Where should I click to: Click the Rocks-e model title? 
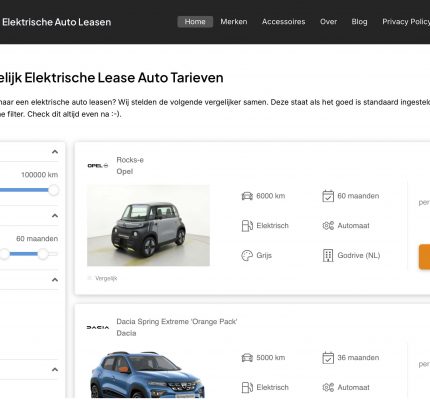click(x=130, y=160)
